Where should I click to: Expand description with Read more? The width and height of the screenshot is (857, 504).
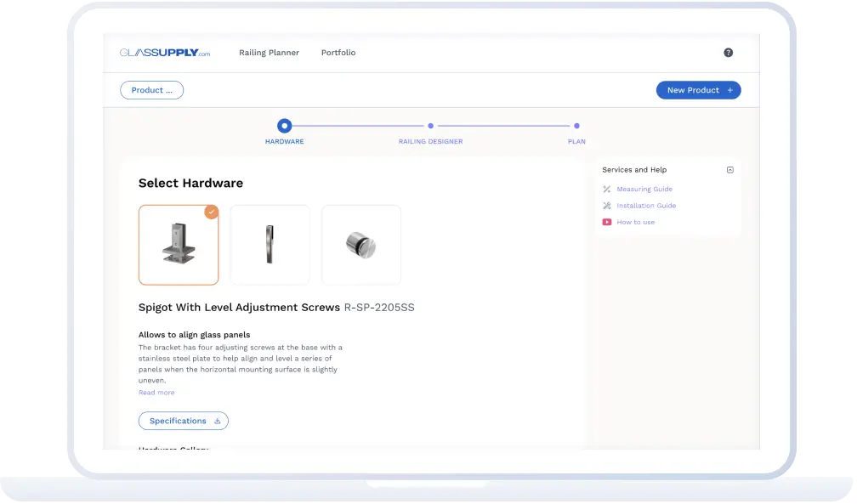coord(156,393)
